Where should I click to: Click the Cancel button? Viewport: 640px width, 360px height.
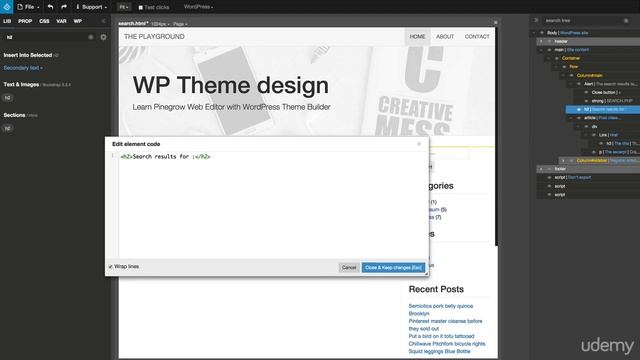pos(349,267)
